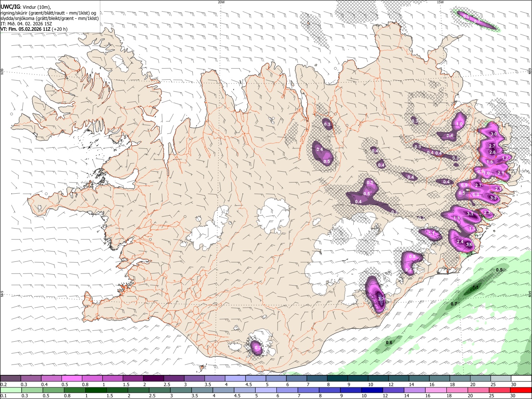
Task: Select upper legend swatch labeled 0.3
Action: click(x=30, y=379)
